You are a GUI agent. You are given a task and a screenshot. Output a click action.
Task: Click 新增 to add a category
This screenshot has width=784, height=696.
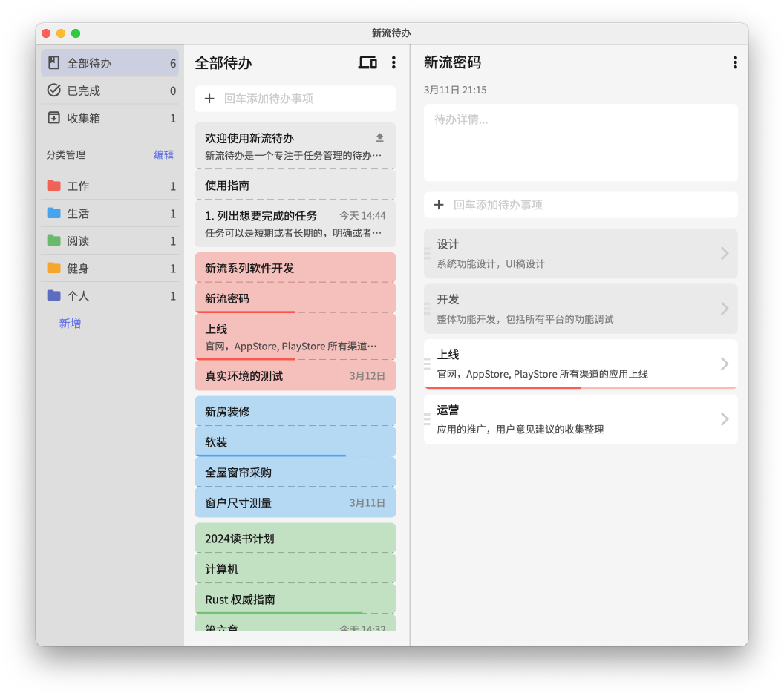[70, 324]
